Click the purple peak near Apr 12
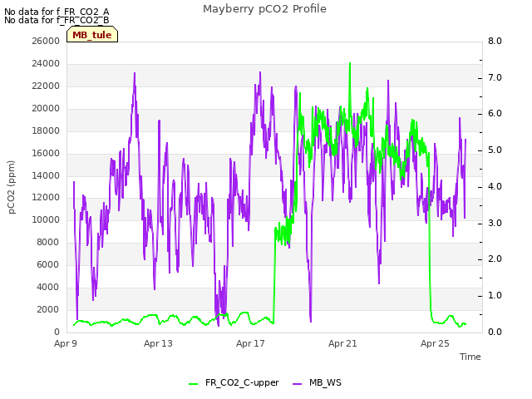Screen dimensions: 532x399 point(135,74)
